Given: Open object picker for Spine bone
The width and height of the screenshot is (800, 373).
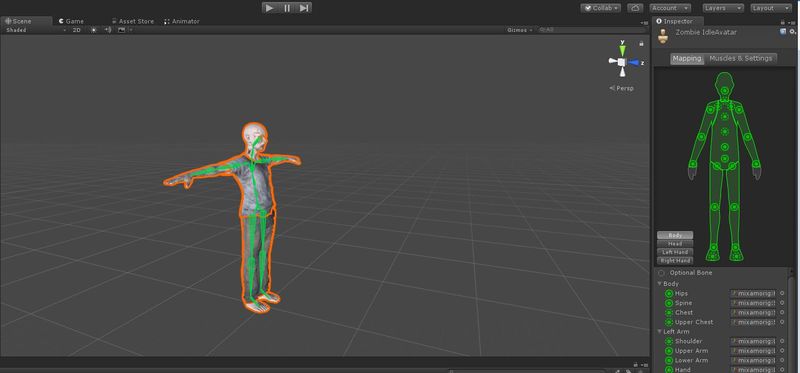Looking at the screenshot, I should tap(782, 303).
